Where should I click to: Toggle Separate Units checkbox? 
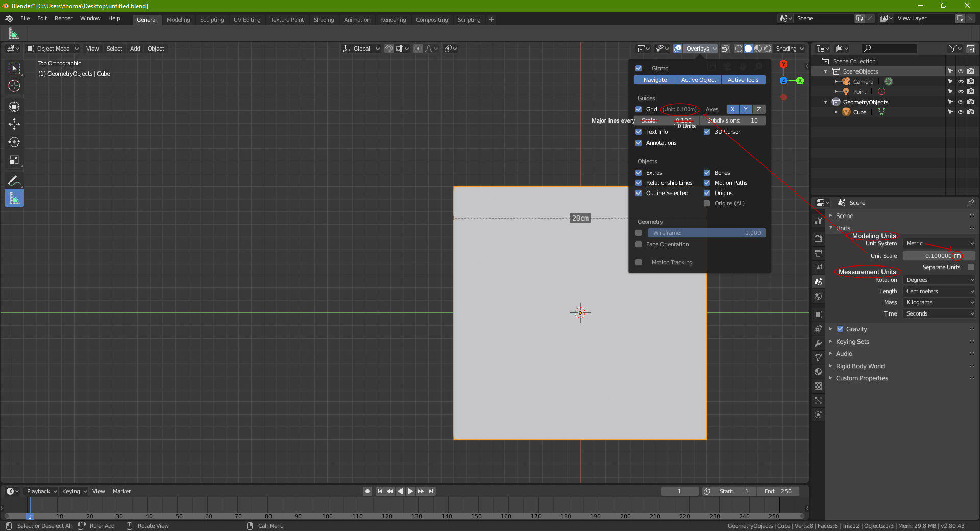[971, 267]
